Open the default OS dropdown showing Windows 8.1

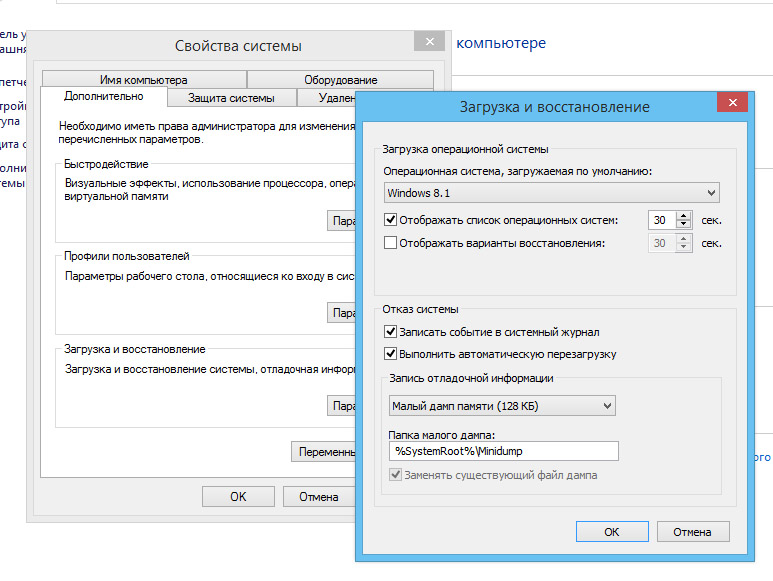552,193
